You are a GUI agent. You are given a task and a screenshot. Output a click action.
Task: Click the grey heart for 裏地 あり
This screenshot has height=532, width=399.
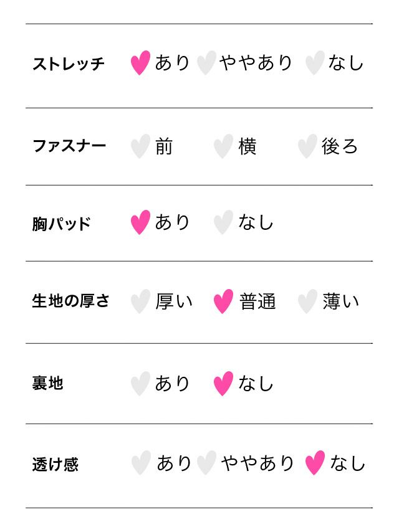(x=140, y=383)
